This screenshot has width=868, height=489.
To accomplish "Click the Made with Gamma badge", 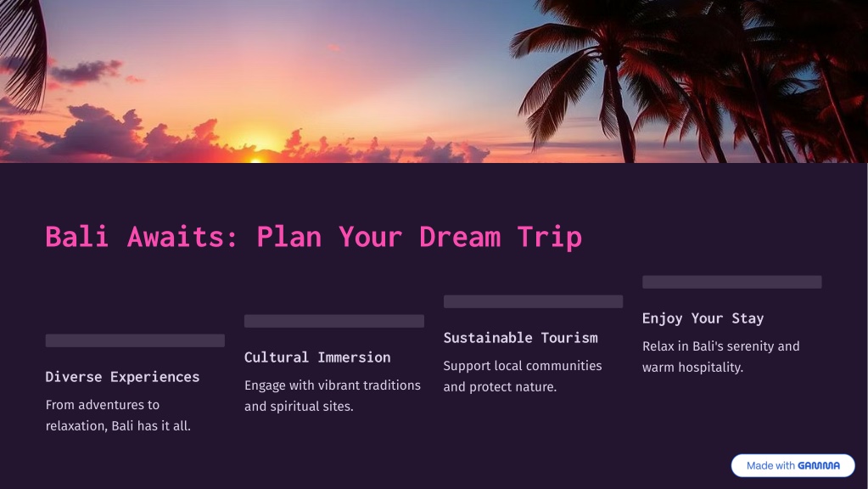I will click(x=792, y=466).
